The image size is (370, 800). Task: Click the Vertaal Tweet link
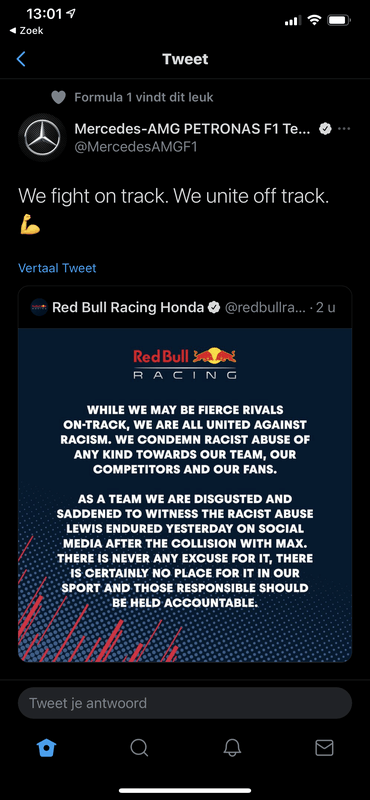(x=57, y=268)
